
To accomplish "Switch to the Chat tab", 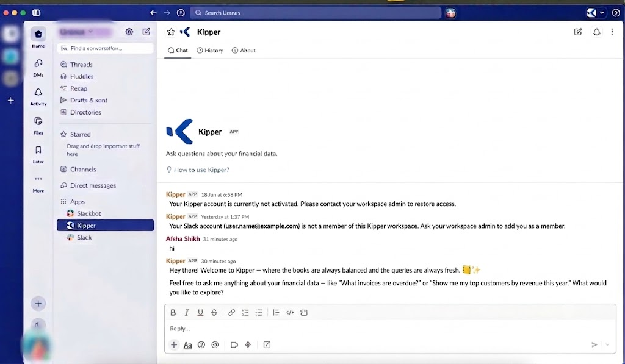I will (178, 50).
